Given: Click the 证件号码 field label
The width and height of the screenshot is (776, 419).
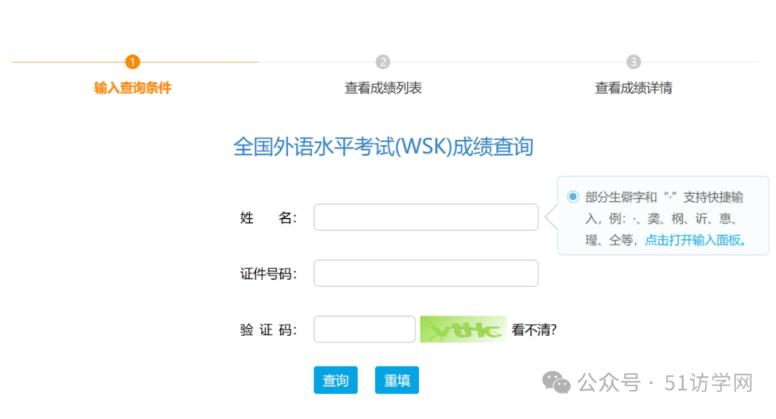Looking at the screenshot, I should pos(268,273).
